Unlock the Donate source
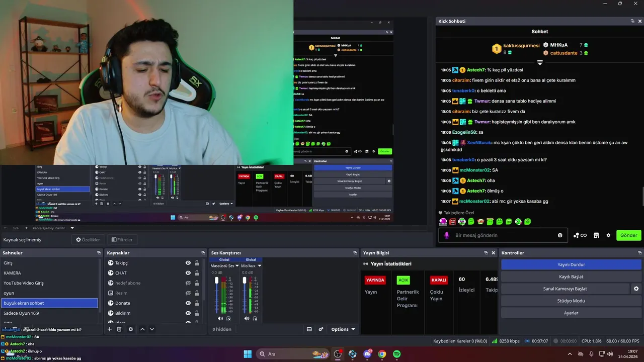Viewport: 644px width, 362px height. point(197,303)
